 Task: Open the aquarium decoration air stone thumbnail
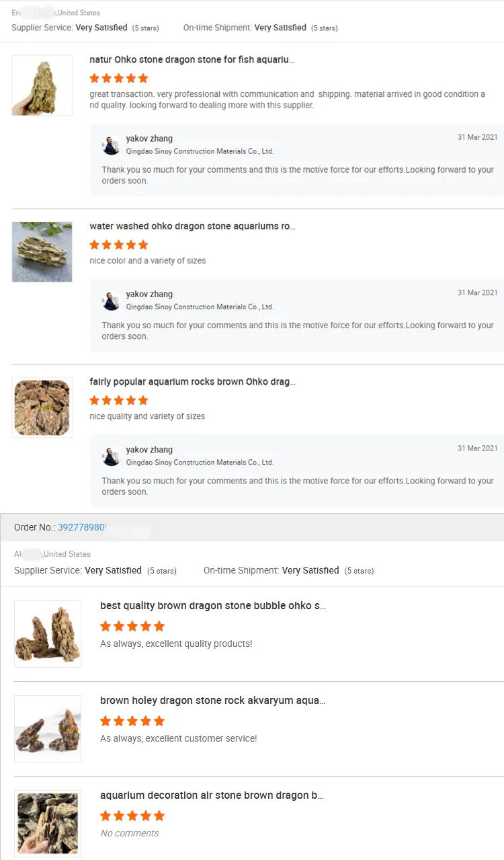coord(48,824)
